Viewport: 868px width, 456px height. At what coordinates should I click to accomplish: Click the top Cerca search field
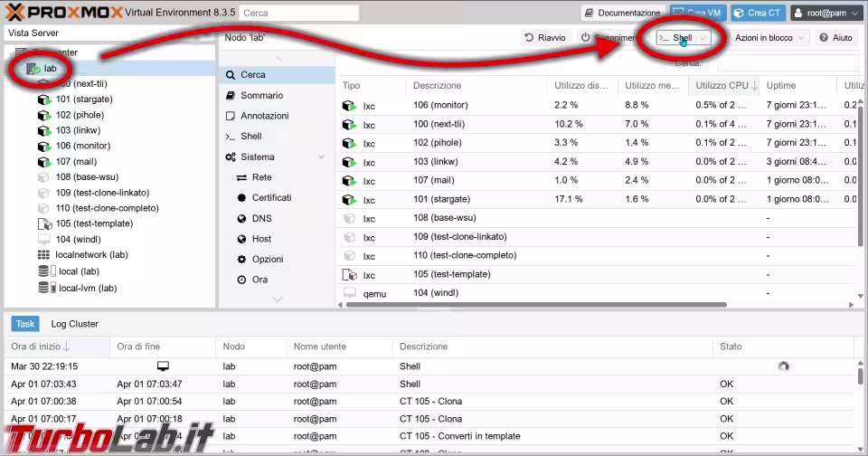(299, 13)
